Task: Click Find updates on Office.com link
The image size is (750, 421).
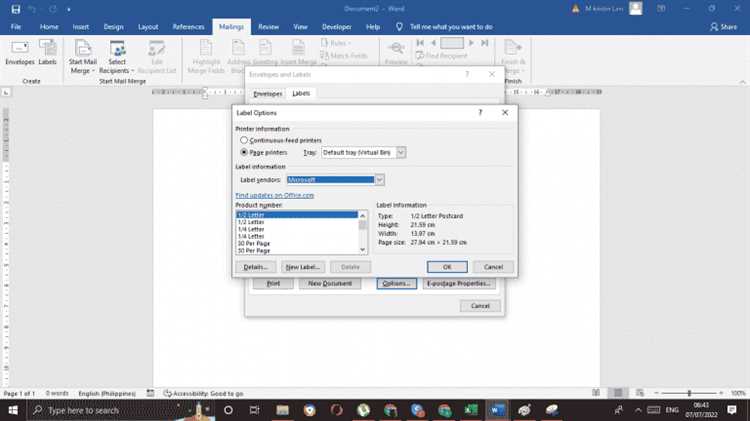Action: point(275,195)
